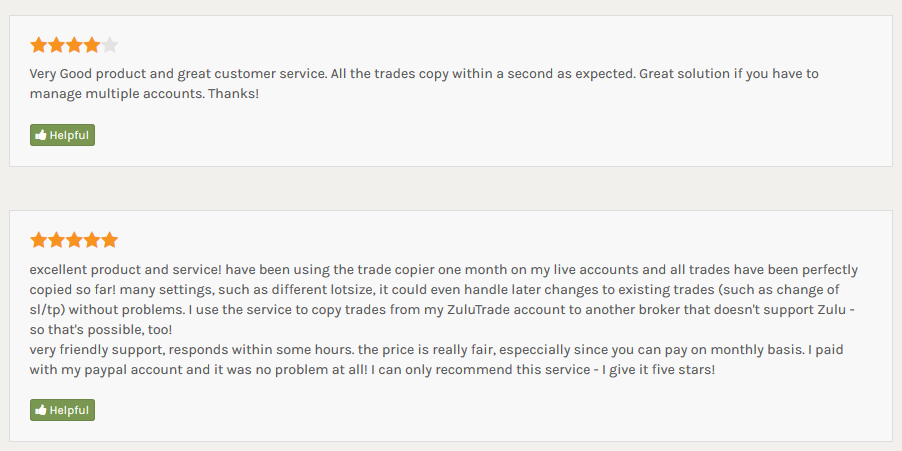This screenshot has width=902, height=451.
Task: Click the third star in the five-star review
Action: coord(74,240)
